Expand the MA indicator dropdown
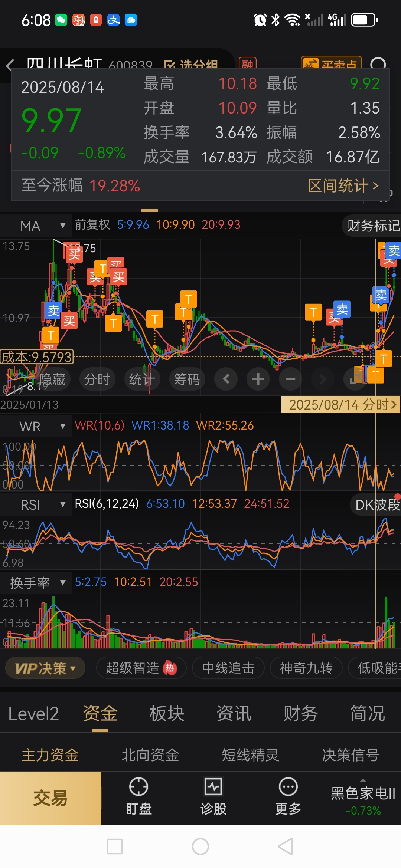 click(36, 226)
